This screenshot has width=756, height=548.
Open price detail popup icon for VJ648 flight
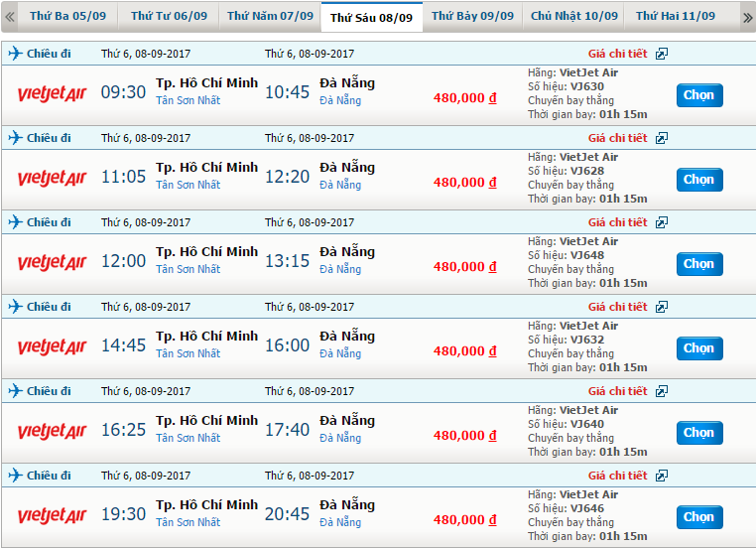click(662, 222)
